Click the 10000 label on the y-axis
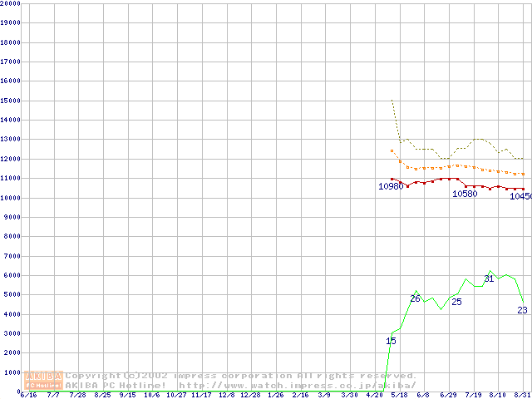 pyautogui.click(x=10, y=198)
